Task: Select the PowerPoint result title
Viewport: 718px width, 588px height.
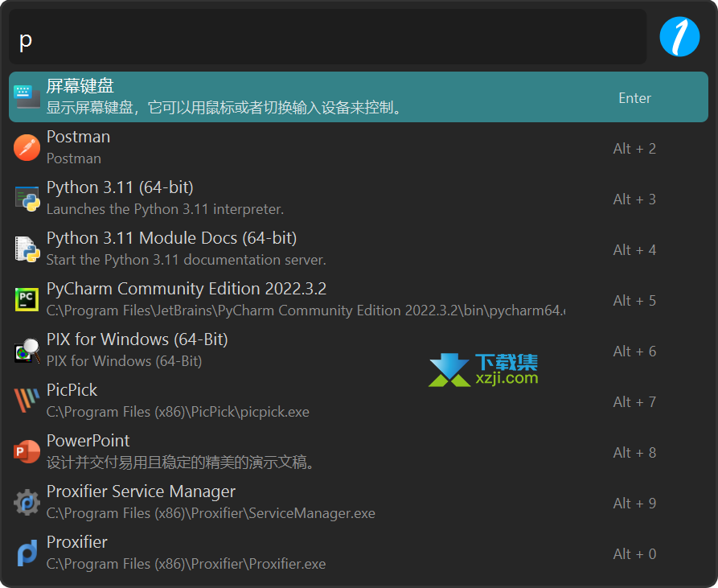Action: click(88, 441)
